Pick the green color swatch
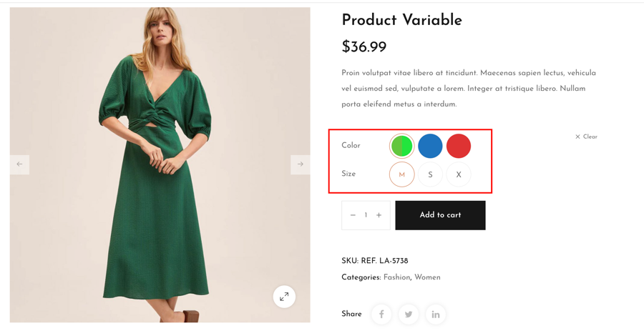The image size is (644, 336). tap(402, 146)
